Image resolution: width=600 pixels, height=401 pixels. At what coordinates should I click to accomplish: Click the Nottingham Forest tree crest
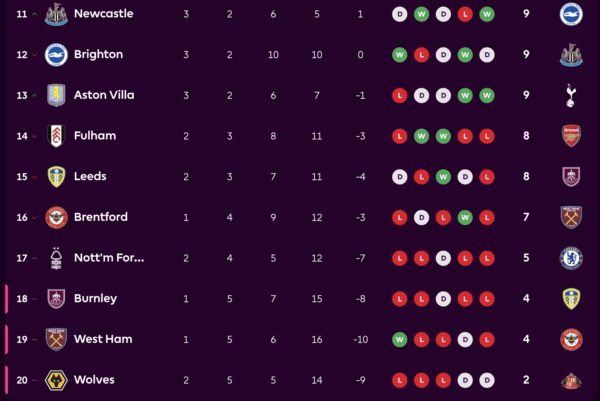click(56, 258)
